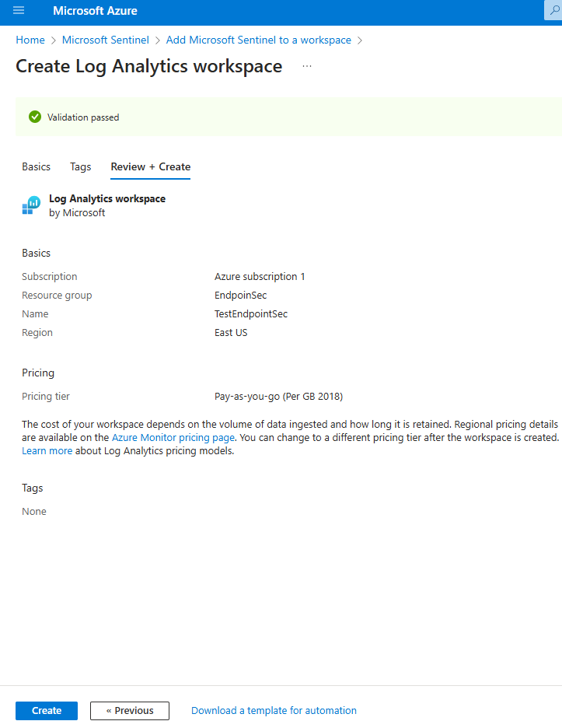Open Add Microsoft Sentinel to a workspace breadcrumb
The width and height of the screenshot is (562, 728).
pyautogui.click(x=259, y=40)
